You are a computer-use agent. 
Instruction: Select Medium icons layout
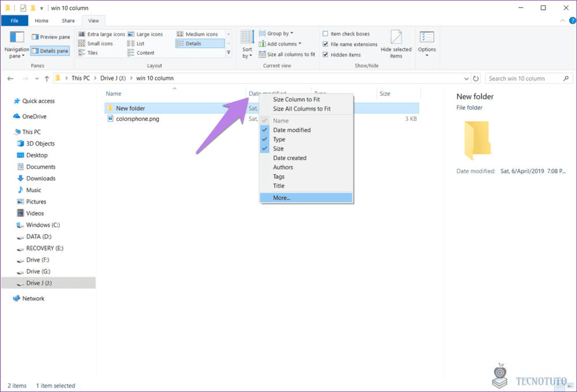pos(197,34)
